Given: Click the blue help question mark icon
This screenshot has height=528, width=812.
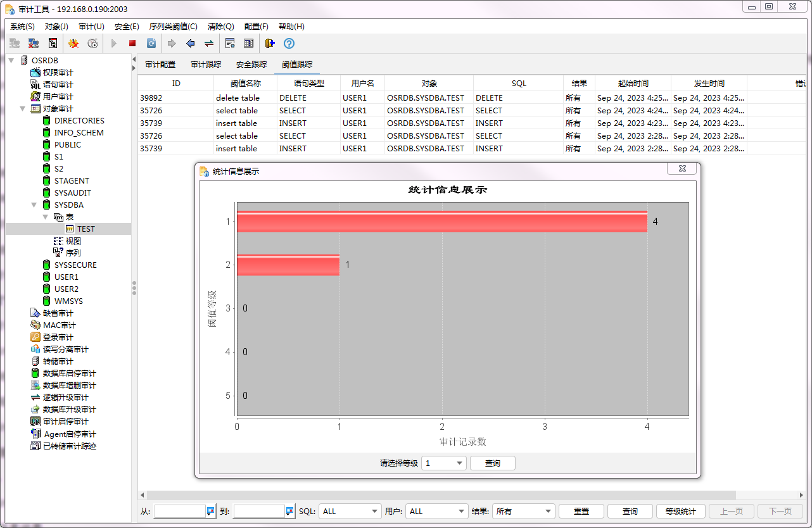Looking at the screenshot, I should pos(289,44).
